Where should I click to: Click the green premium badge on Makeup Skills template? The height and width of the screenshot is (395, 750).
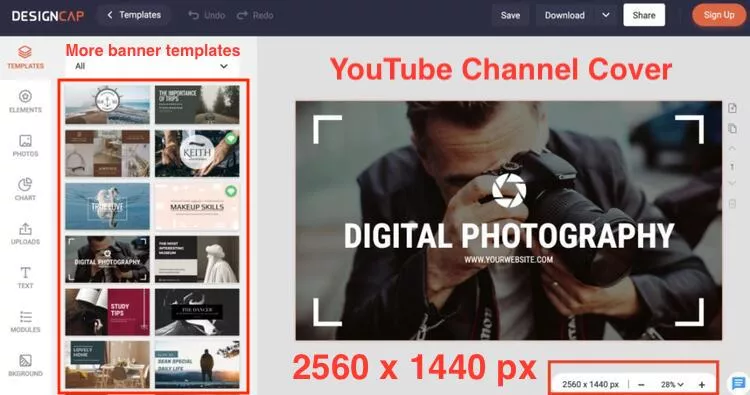tap(231, 191)
